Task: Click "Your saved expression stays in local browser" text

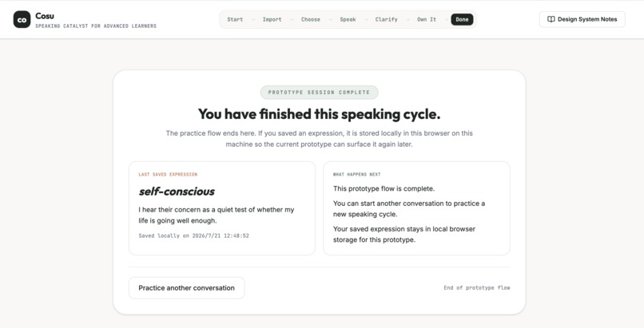Action: 404,234
